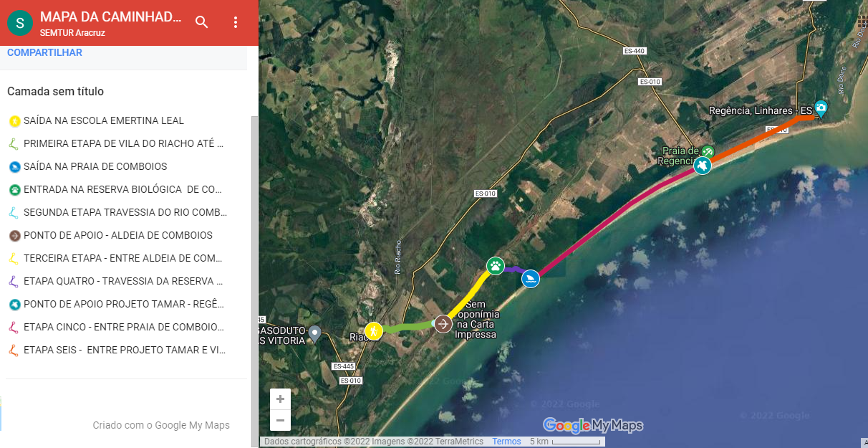This screenshot has width=868, height=448.
Task: Click the yellow walker marker on map
Action: tap(373, 330)
